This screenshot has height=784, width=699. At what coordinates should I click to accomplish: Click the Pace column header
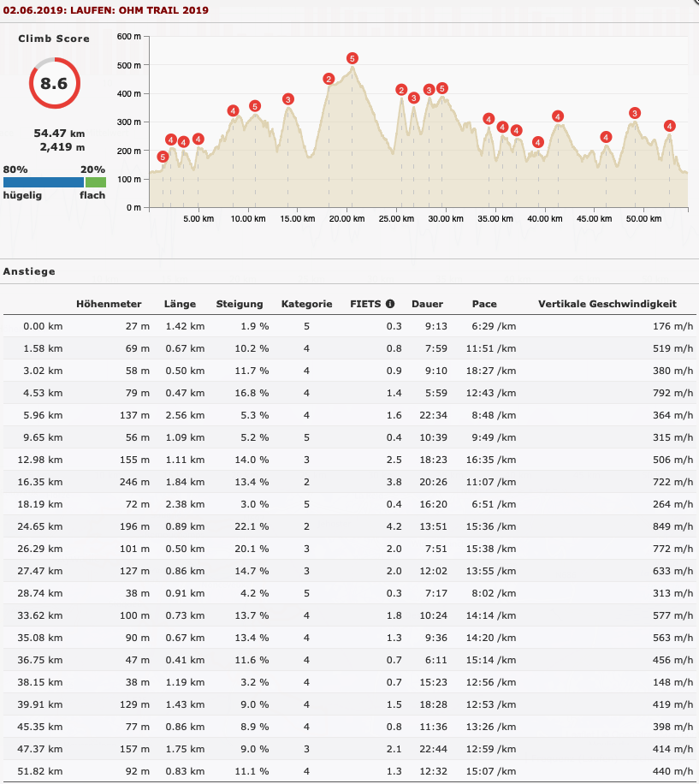coord(484,304)
